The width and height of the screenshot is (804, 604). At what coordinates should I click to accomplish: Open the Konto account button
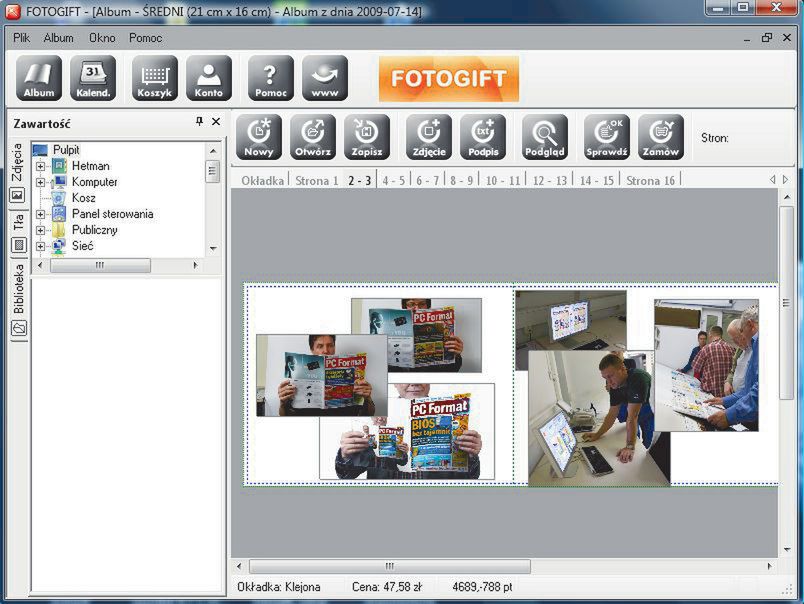[x=209, y=78]
